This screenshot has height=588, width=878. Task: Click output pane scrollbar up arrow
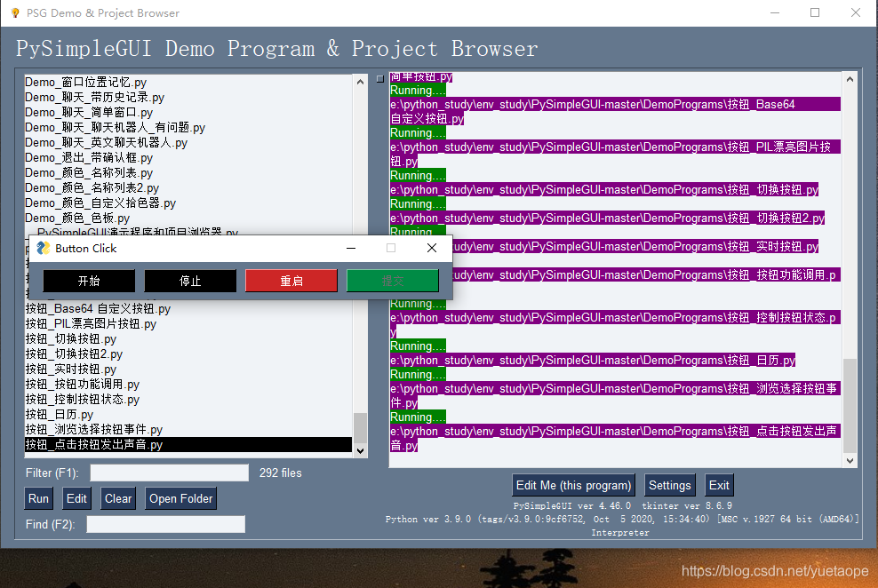pyautogui.click(x=850, y=79)
